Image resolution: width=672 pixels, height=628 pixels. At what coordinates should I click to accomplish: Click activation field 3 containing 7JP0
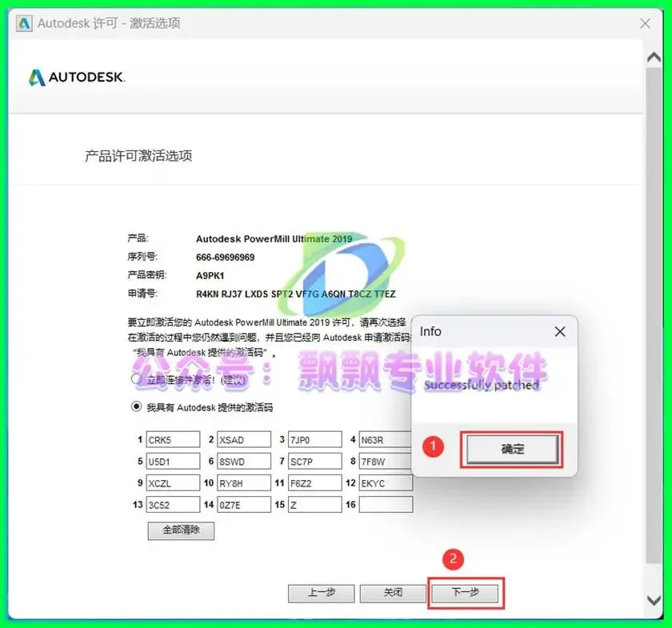tap(315, 439)
